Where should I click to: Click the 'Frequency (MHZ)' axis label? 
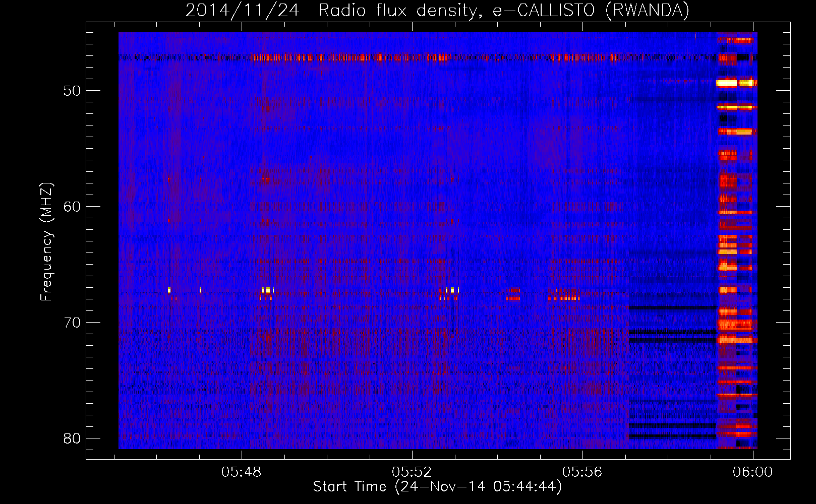pos(46,242)
